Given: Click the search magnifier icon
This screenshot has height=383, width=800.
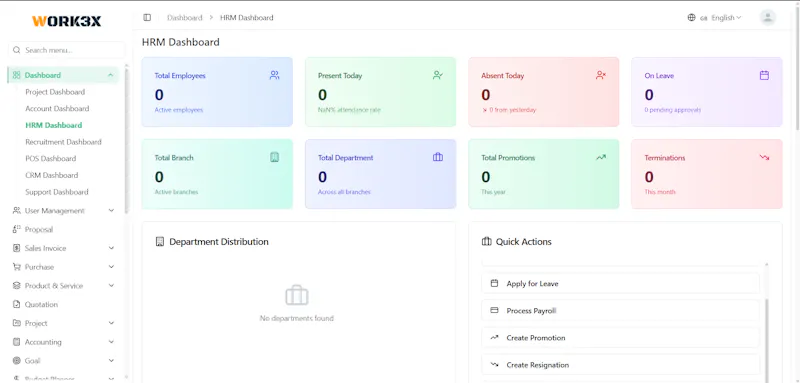Looking at the screenshot, I should tap(17, 50).
